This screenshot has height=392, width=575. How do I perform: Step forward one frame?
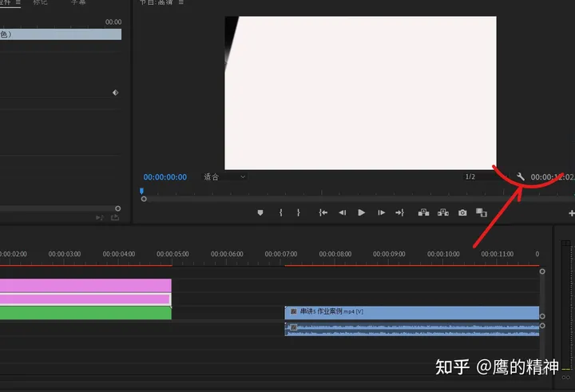tap(382, 212)
